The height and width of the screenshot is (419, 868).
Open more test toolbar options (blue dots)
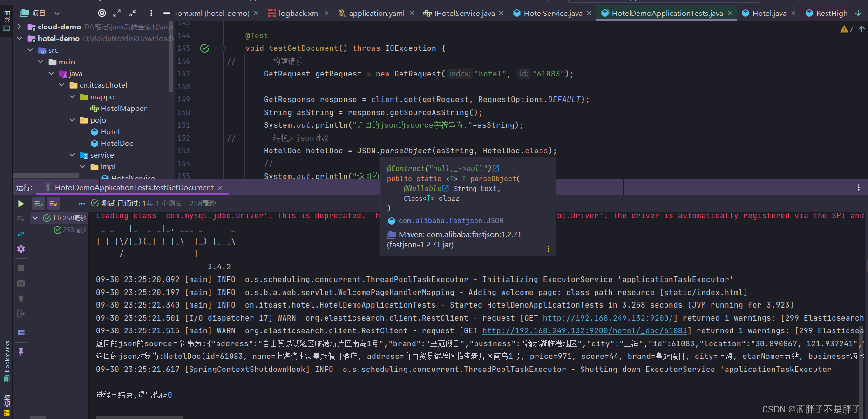[82, 204]
